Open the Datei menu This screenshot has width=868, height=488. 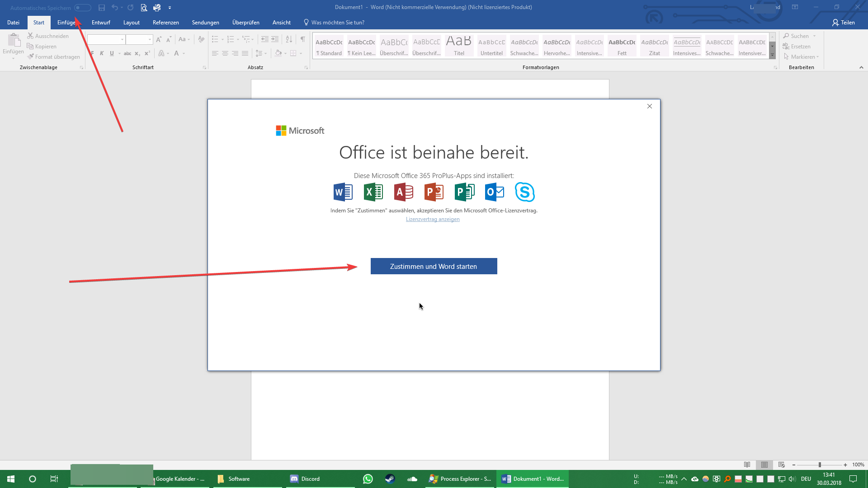[13, 22]
